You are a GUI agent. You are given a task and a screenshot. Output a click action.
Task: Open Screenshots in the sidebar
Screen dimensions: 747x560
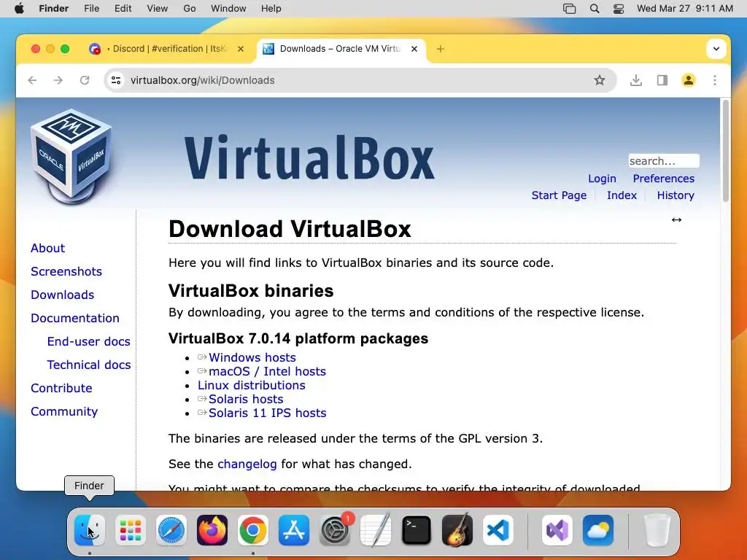[66, 271]
